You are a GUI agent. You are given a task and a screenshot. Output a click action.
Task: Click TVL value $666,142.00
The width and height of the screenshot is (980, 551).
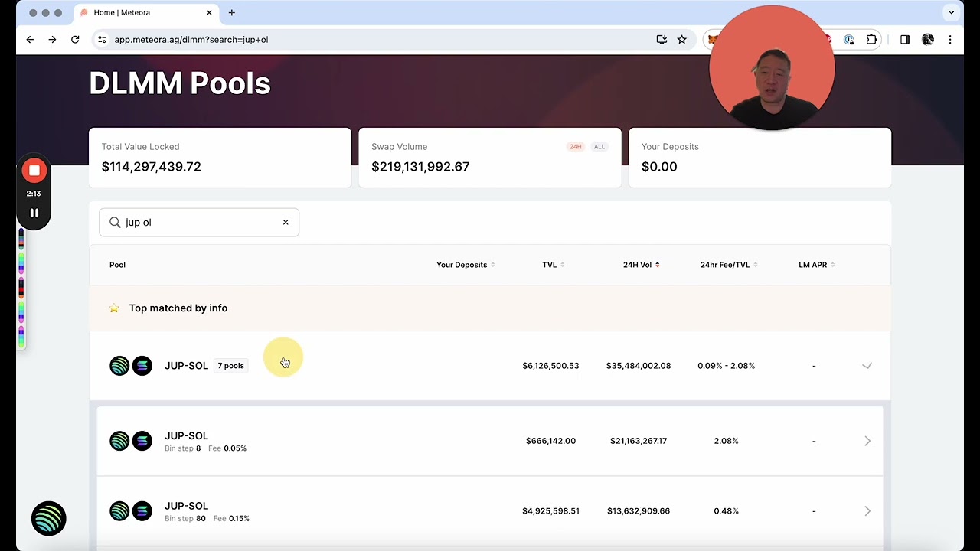pos(550,441)
